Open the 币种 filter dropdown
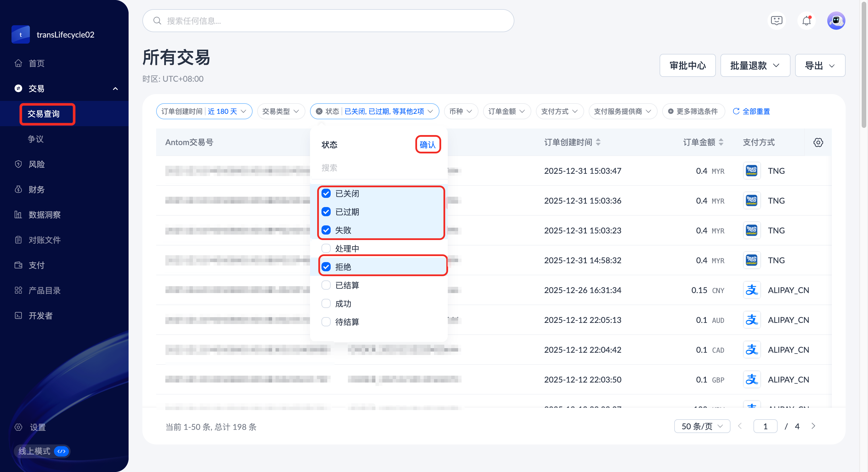 click(461, 112)
